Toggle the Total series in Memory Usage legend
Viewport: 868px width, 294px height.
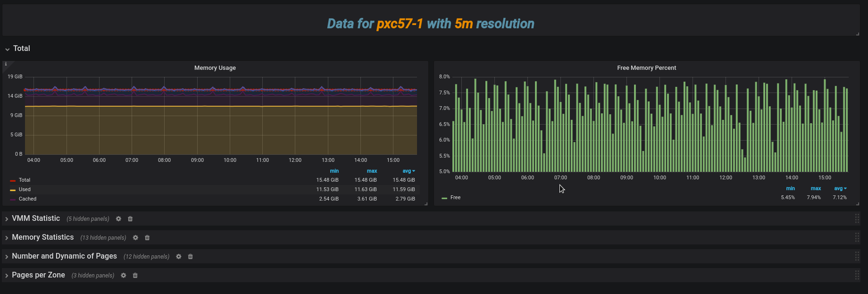25,180
